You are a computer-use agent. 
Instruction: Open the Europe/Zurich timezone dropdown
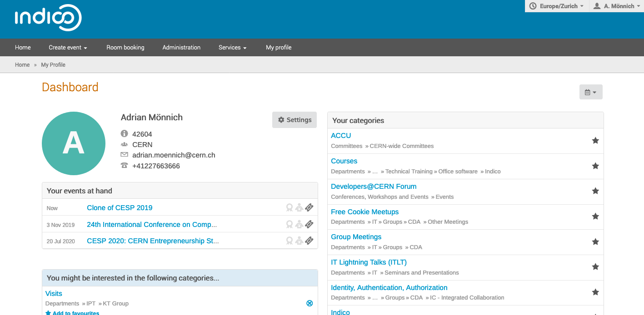pos(557,6)
